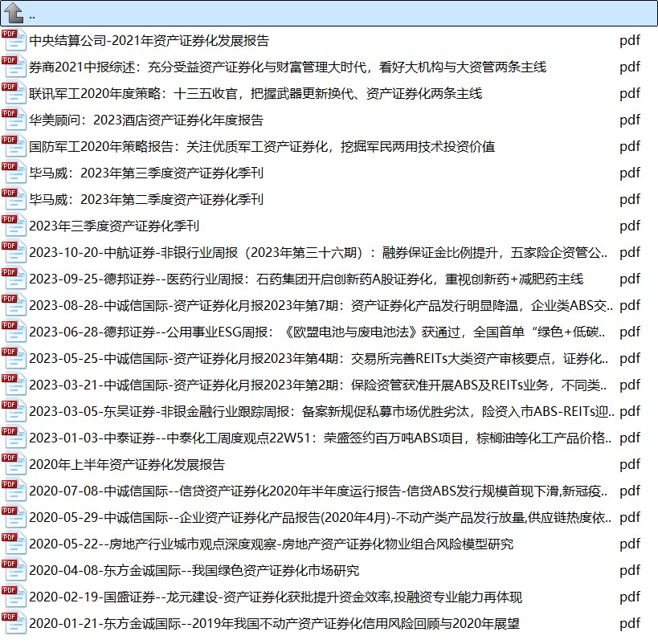Select file 2020-04-08-东方金诚国际--我国绿色资产证券化市场研究

point(194,570)
